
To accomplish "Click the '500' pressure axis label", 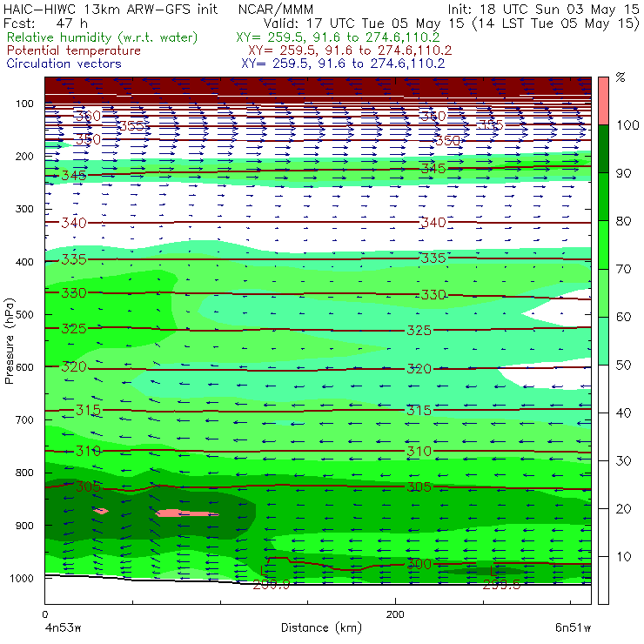I will tap(24, 315).
